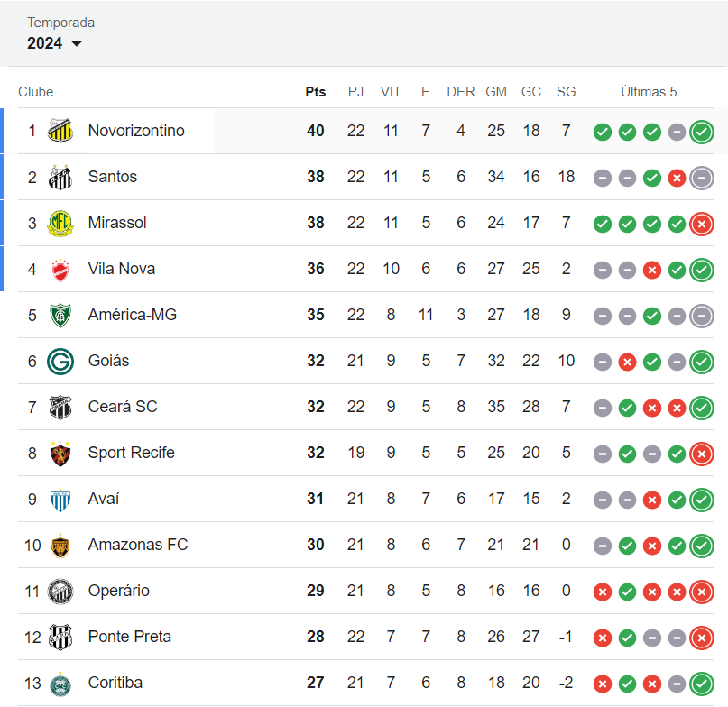Select the Avaí table row name
Image resolution: width=728 pixels, height=707 pixels.
pyautogui.click(x=104, y=499)
